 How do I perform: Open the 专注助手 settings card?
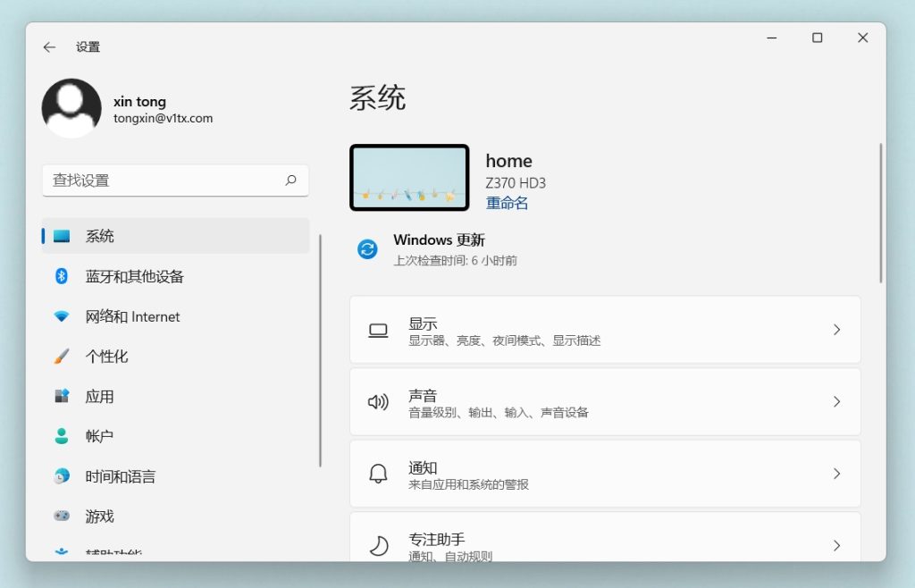point(605,537)
